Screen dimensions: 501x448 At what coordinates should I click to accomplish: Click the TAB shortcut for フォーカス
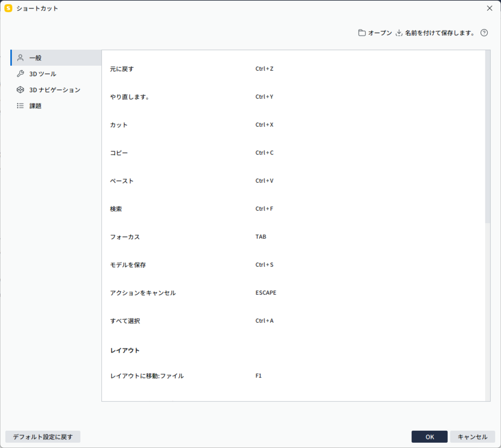point(261,237)
